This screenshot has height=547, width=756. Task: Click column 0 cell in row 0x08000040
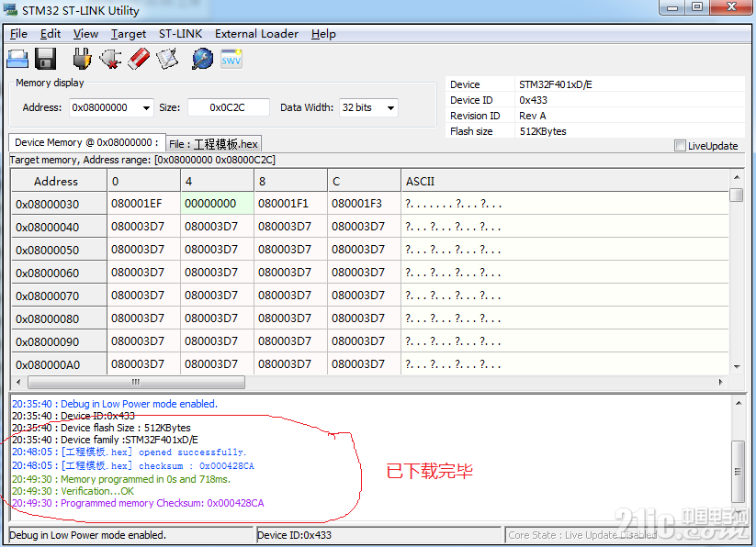(143, 227)
